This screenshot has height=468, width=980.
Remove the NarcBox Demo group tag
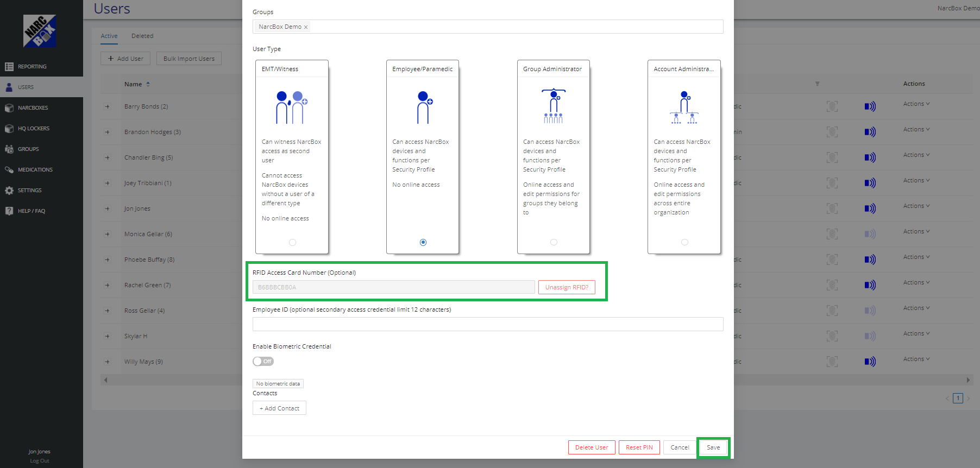306,27
